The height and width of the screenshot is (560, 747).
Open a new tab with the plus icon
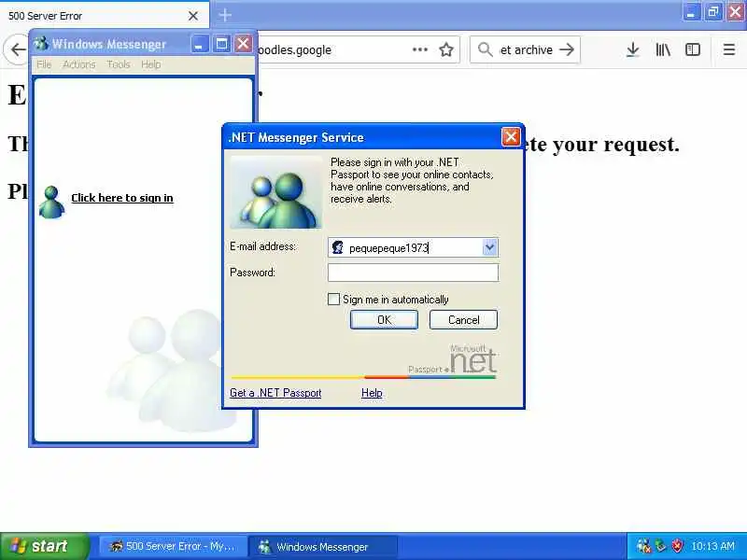tap(225, 15)
